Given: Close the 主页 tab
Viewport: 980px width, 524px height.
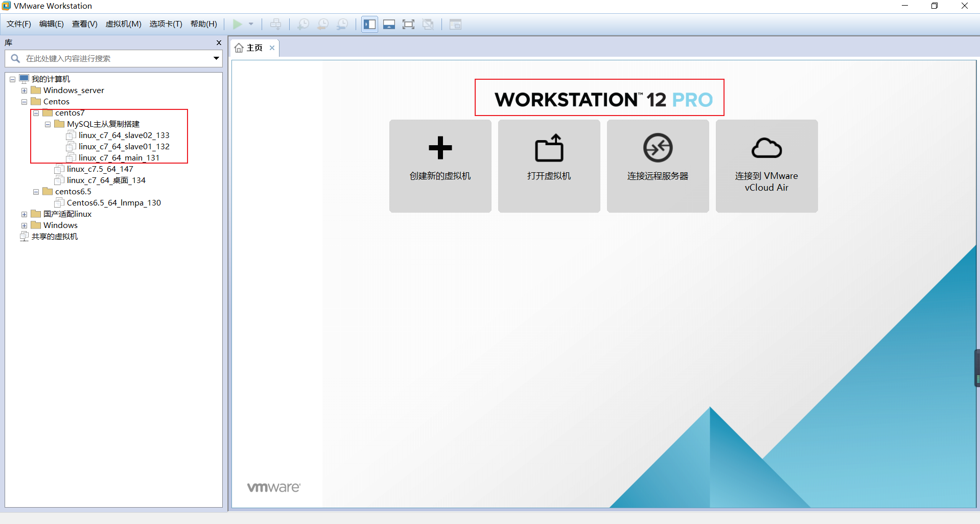Looking at the screenshot, I should (x=272, y=48).
